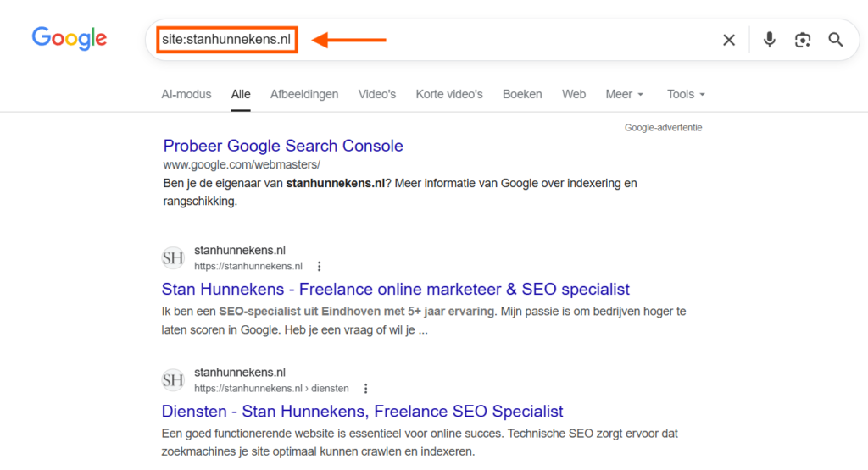Click text 'Ben je de eigenaar van stanhunnekens.nl?'
The height and width of the screenshot is (470, 868).
[277, 183]
